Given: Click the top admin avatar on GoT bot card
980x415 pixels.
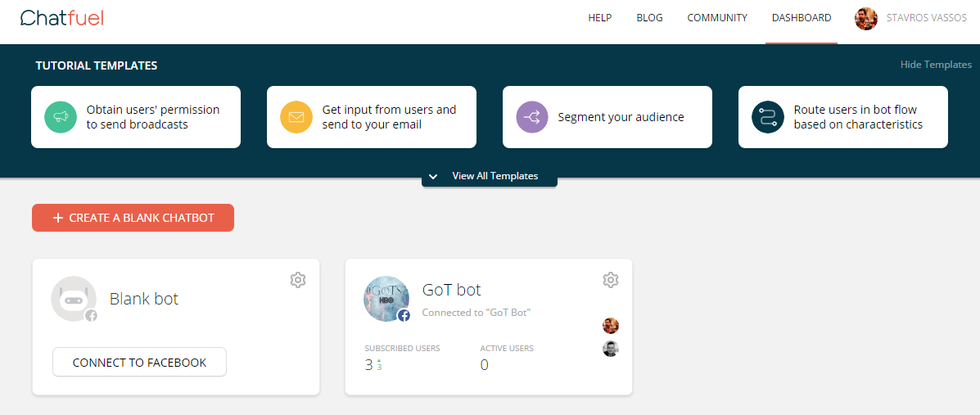Looking at the screenshot, I should pos(611,326).
